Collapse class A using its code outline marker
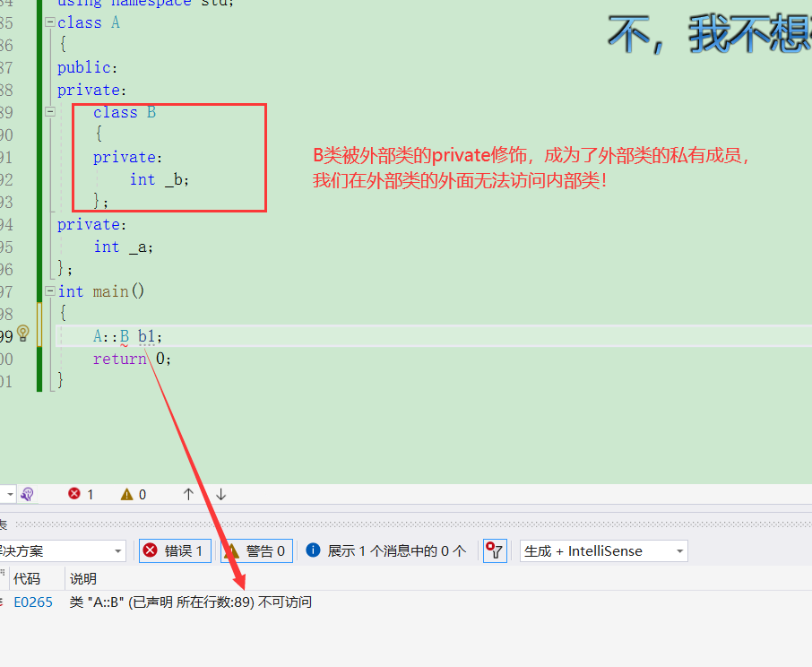Image resolution: width=812 pixels, height=667 pixels. 49,22
